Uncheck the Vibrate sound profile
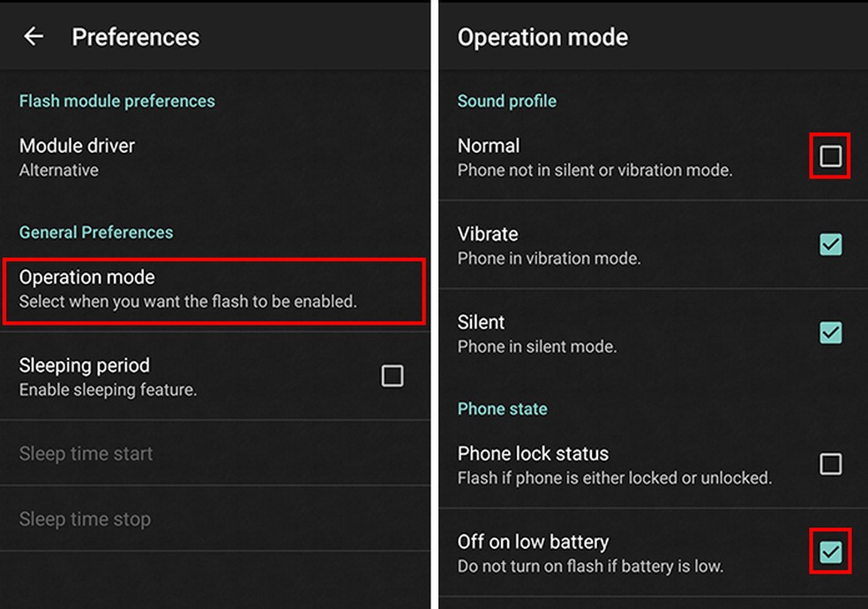Viewport: 868px width, 609px height. [830, 244]
